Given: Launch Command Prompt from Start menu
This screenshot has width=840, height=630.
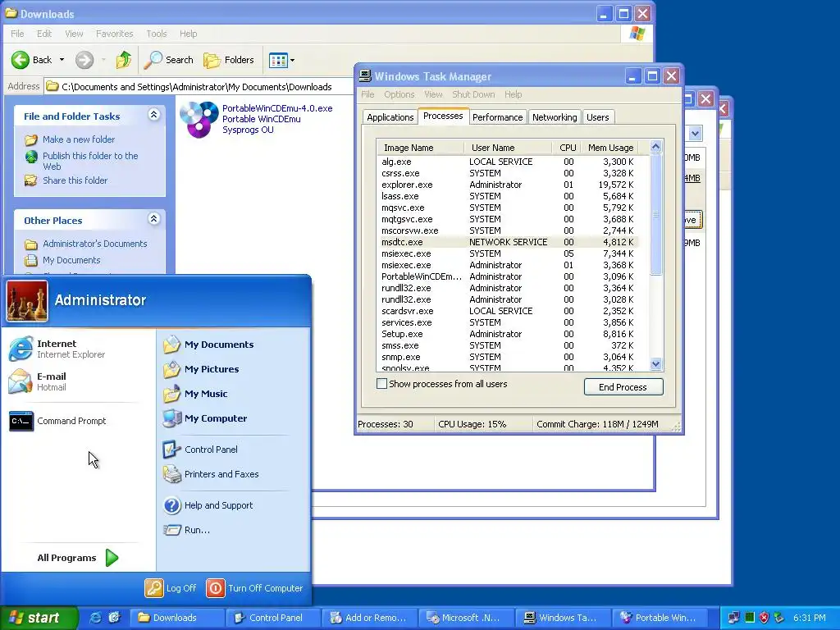Looking at the screenshot, I should 58,421.
